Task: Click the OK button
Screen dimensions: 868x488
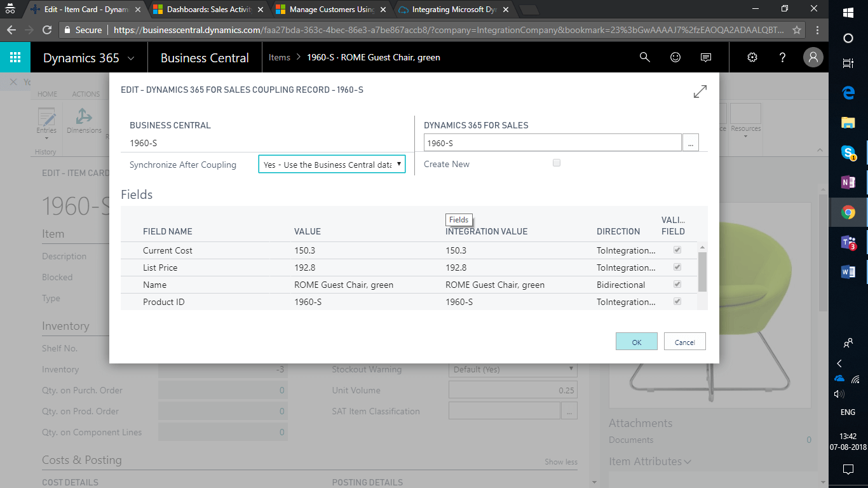Action: click(636, 342)
